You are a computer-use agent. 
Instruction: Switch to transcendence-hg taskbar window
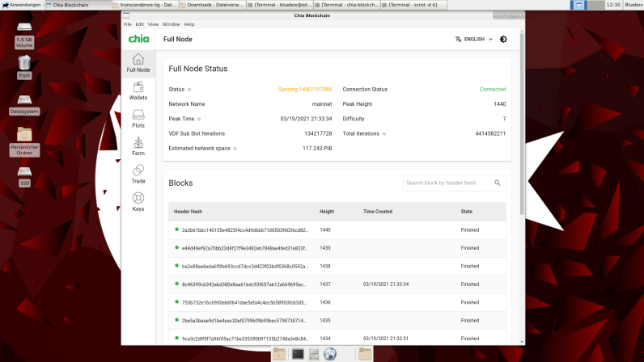(x=145, y=5)
